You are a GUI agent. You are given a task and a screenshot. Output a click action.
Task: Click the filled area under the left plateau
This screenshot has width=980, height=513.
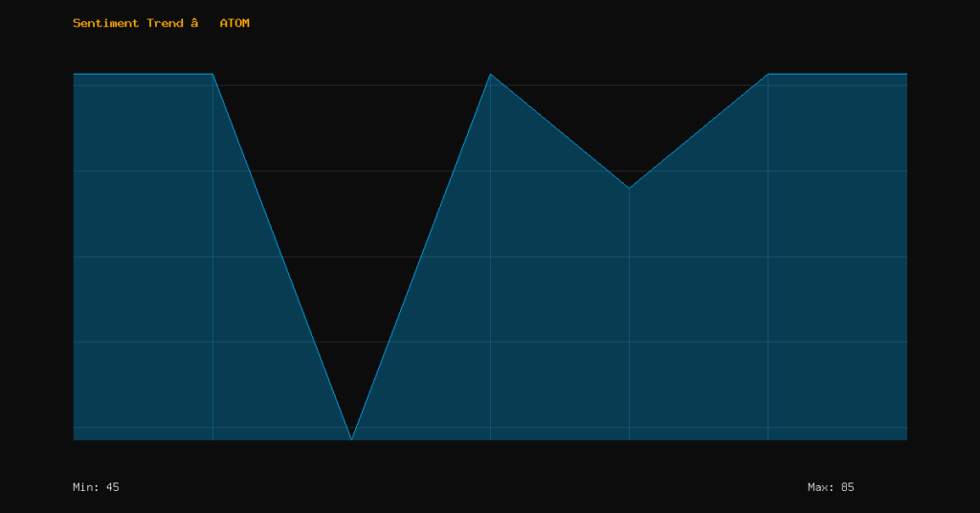point(144,258)
